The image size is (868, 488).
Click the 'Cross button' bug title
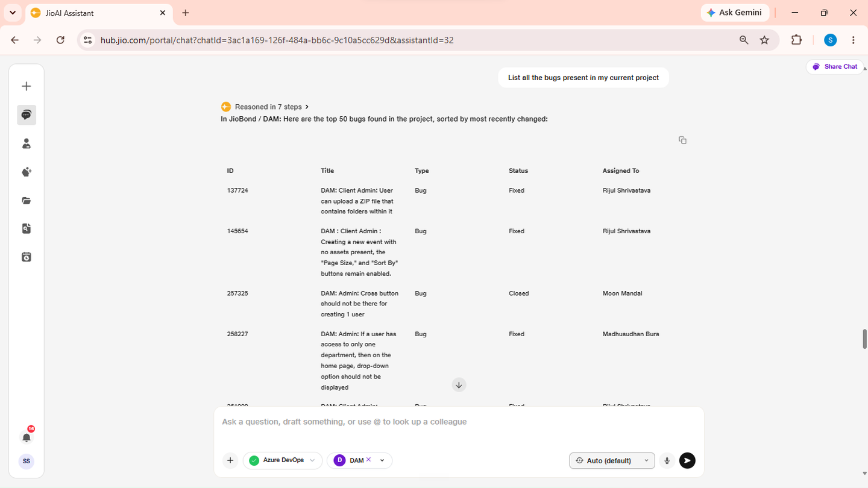click(x=360, y=304)
